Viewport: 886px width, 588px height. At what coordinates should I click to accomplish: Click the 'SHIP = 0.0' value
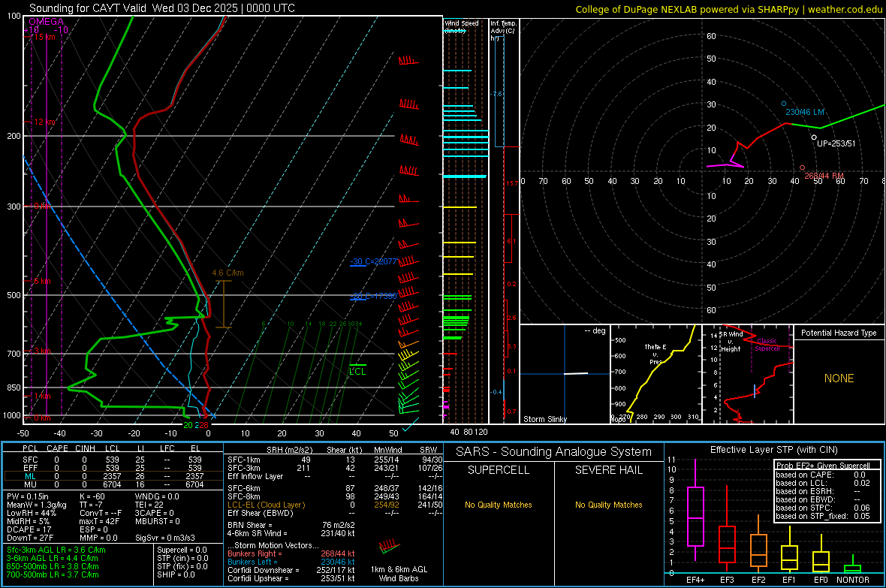(x=176, y=574)
